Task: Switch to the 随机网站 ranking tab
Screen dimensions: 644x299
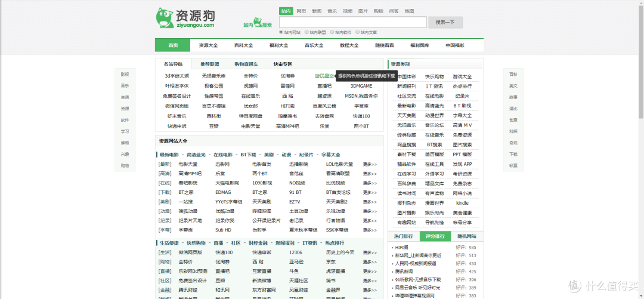Action: [x=467, y=236]
